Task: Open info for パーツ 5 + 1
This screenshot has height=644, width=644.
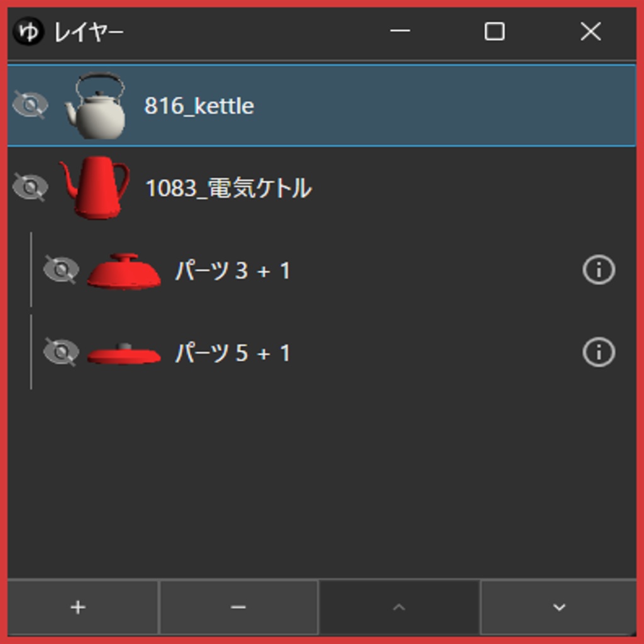Action: 598,353
